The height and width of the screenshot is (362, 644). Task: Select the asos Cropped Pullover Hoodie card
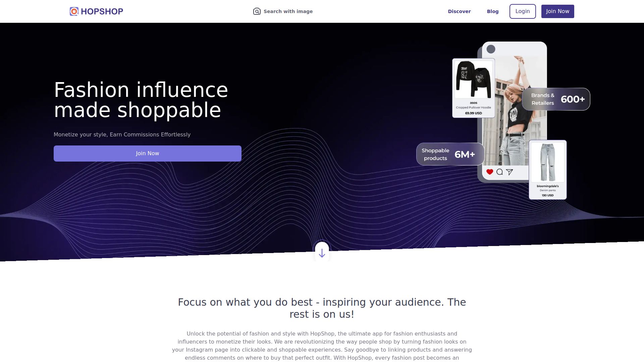click(473, 88)
